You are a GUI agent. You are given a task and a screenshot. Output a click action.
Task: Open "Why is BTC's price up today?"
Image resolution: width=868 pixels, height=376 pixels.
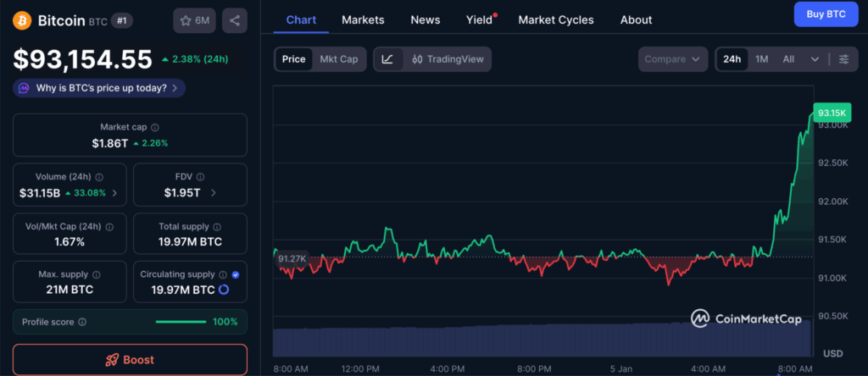99,87
